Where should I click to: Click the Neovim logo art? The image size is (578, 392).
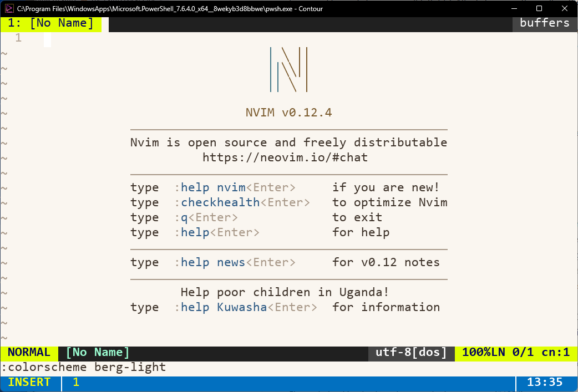tap(288, 69)
